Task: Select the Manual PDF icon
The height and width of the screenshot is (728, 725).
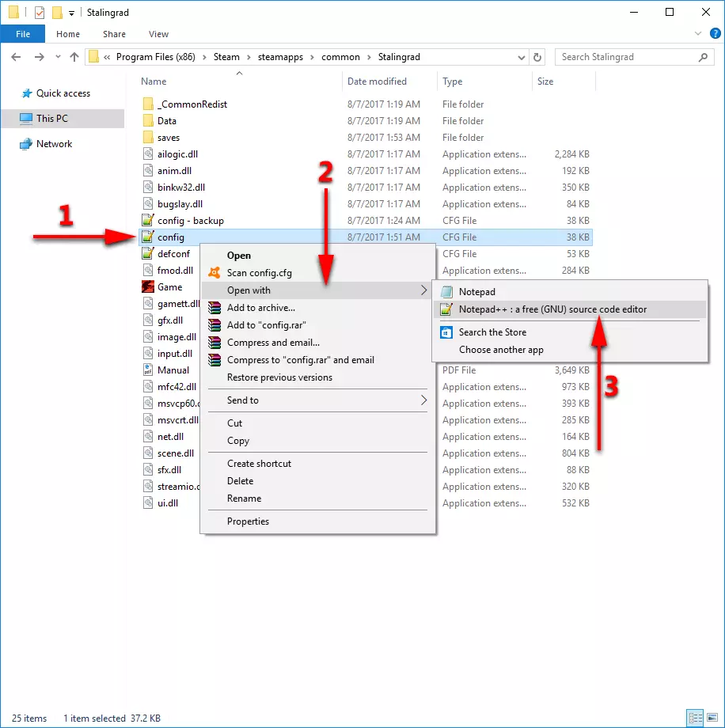Action: pos(148,370)
